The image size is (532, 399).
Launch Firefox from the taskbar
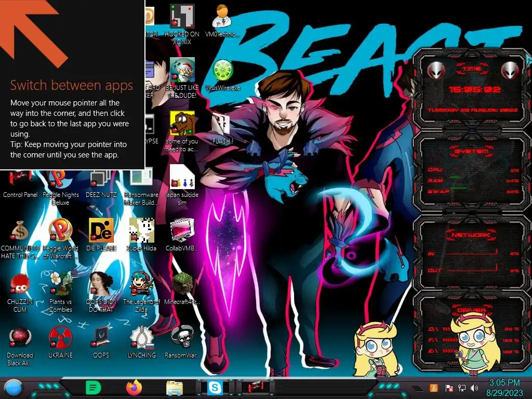[x=134, y=388]
